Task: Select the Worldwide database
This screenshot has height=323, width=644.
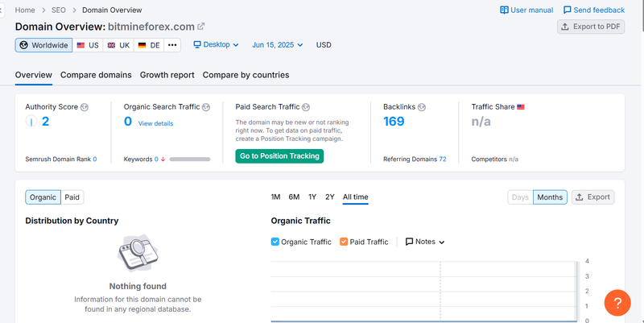Action: coord(44,45)
